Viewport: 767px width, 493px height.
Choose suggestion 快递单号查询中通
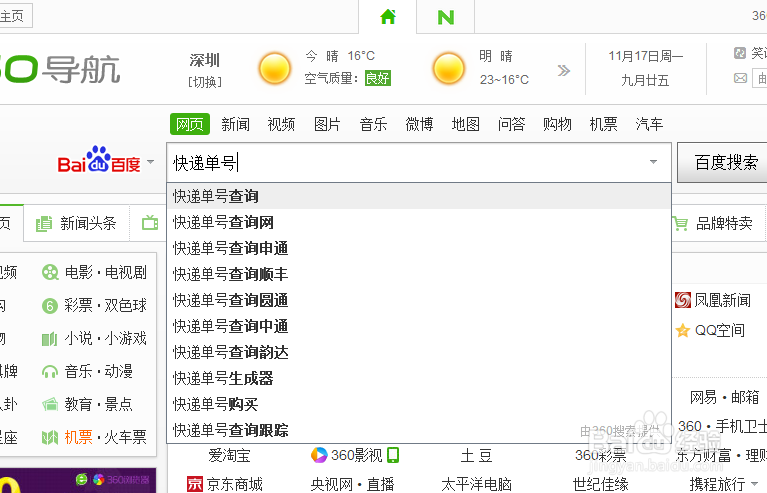(x=419, y=326)
